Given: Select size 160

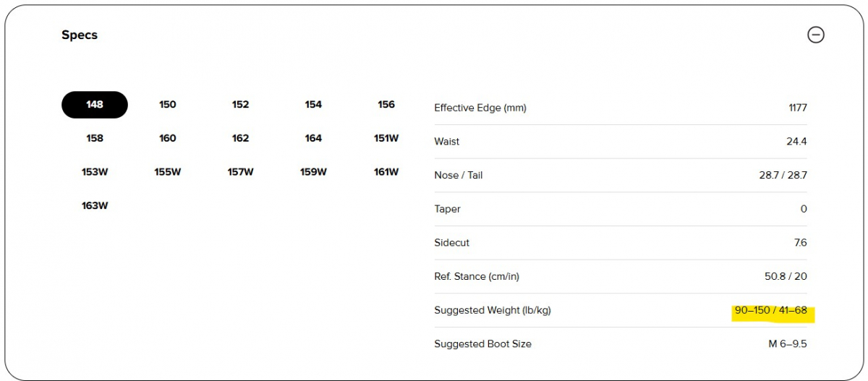Looking at the screenshot, I should [168, 138].
